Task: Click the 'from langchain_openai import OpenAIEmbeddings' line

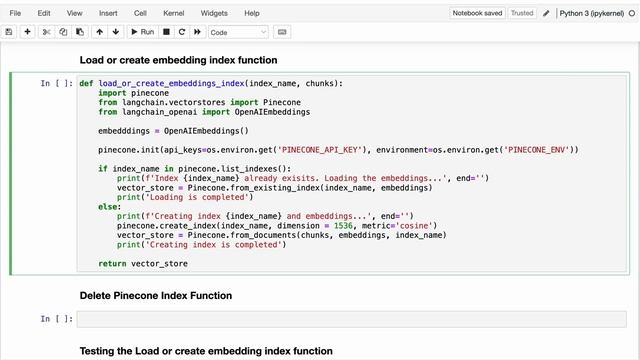Action: point(204,112)
